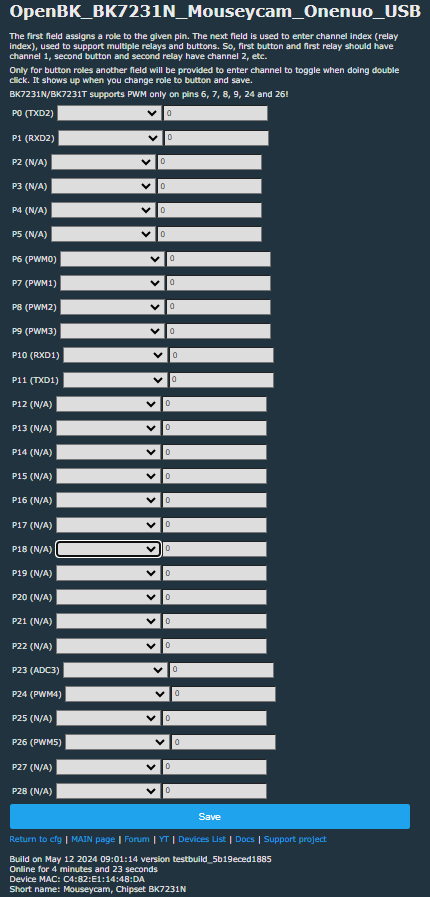Viewport: 430px width, 897px height.
Task: Open the Devices List link
Action: (202, 839)
